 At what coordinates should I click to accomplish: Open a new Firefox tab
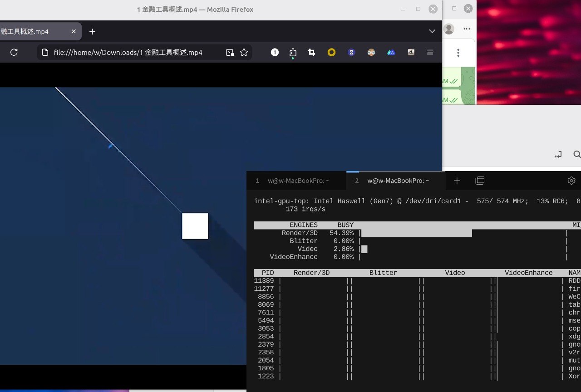click(92, 31)
